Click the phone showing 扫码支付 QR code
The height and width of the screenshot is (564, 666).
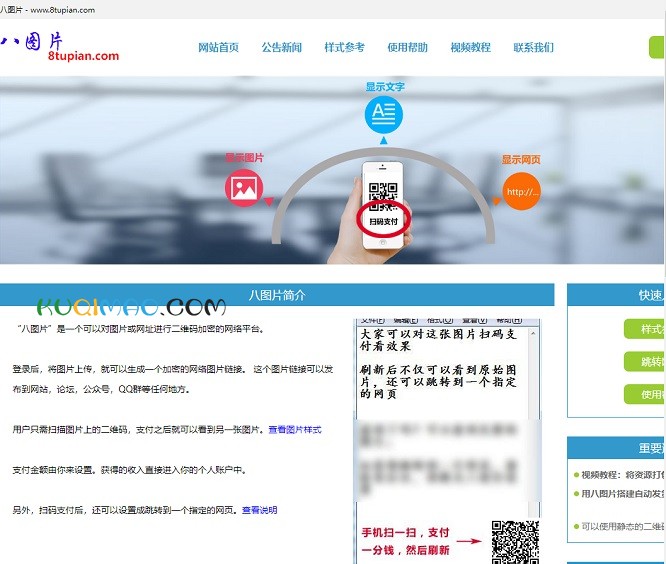click(x=383, y=205)
